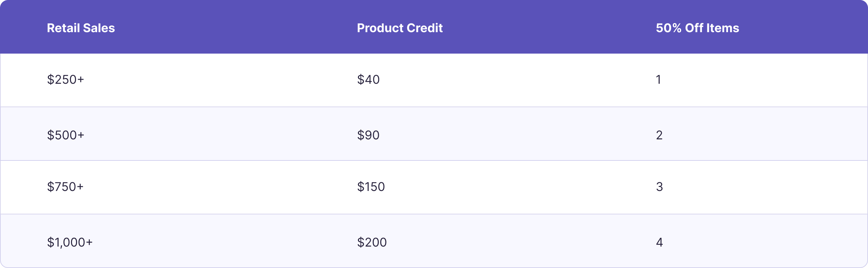Click the $90 product credit value
Viewport: 868px width, 268px height.
[x=368, y=135]
